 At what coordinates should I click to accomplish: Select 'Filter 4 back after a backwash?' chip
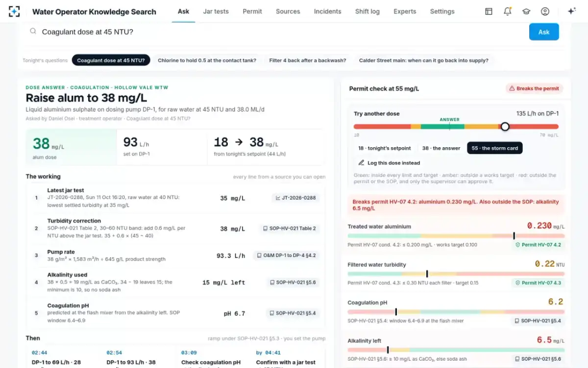308,60
